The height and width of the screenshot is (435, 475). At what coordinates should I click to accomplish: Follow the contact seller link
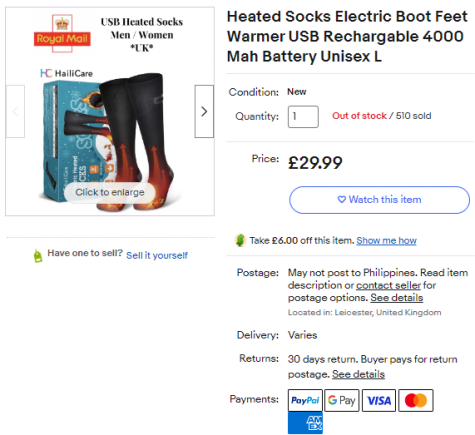[388, 285]
